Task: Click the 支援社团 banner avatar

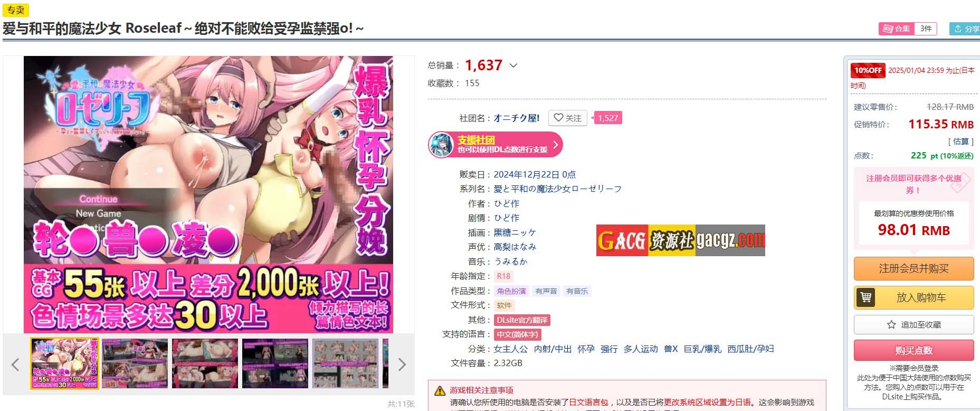Action: click(442, 144)
